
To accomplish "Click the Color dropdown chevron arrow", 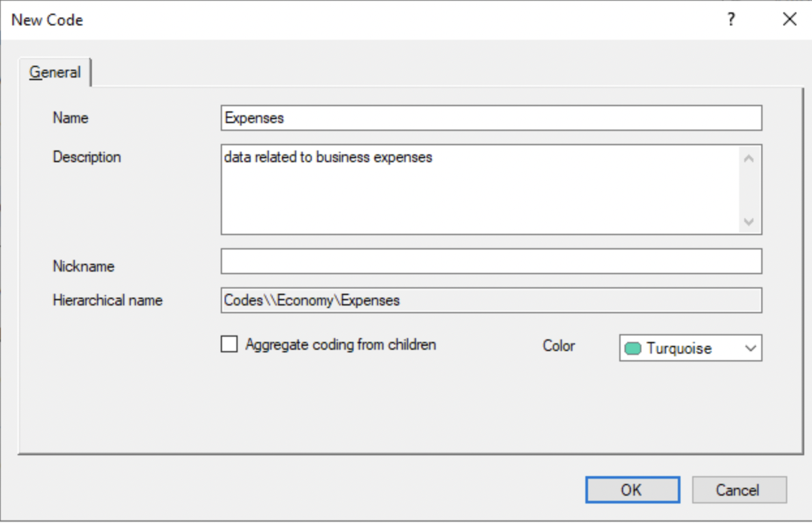I will (749, 348).
